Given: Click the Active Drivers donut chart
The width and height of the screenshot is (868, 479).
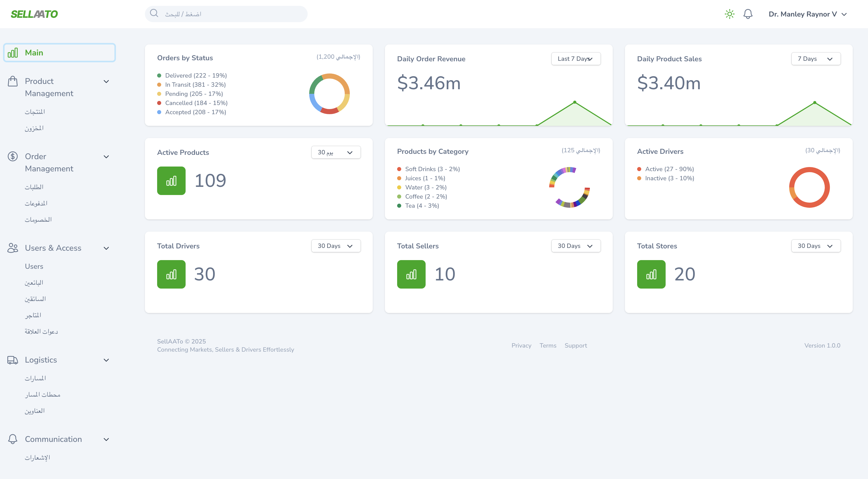Looking at the screenshot, I should [x=809, y=187].
